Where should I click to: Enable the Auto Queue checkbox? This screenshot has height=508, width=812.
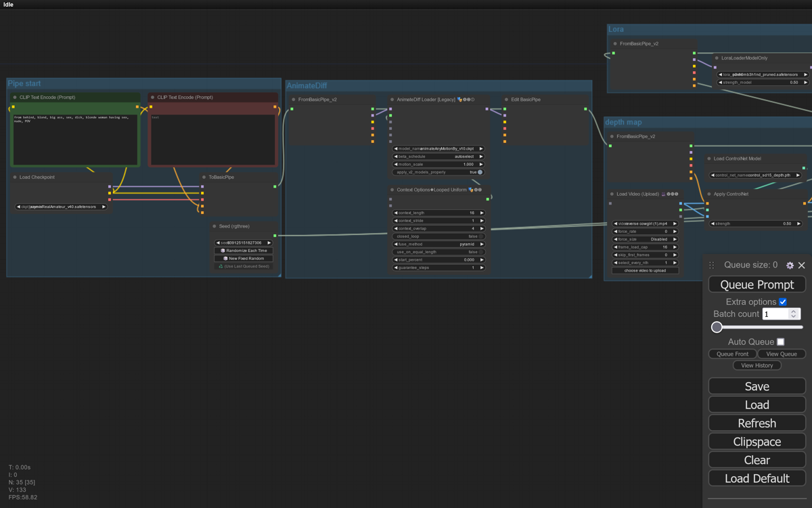(x=781, y=342)
